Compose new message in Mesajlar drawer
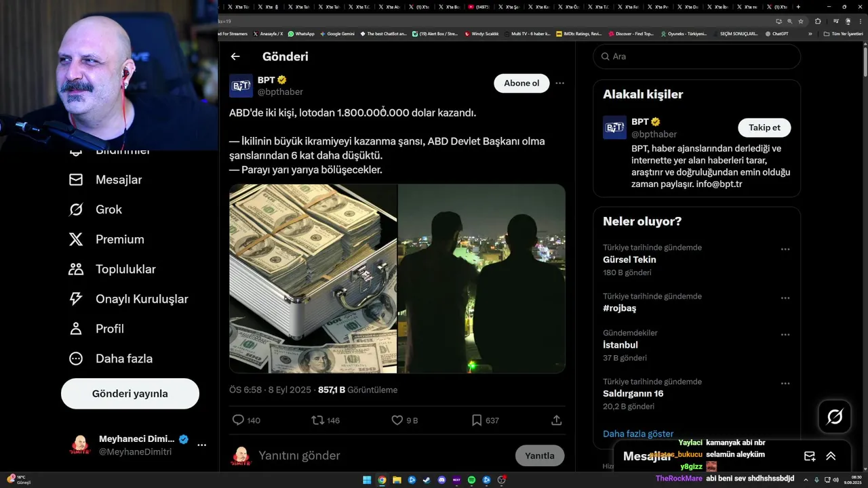868x488 pixels. pos(810,456)
